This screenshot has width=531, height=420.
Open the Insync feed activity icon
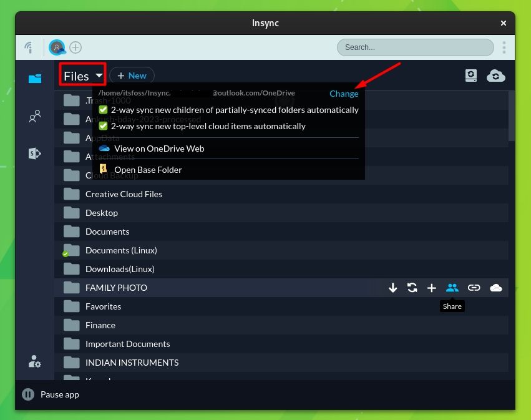(x=29, y=47)
